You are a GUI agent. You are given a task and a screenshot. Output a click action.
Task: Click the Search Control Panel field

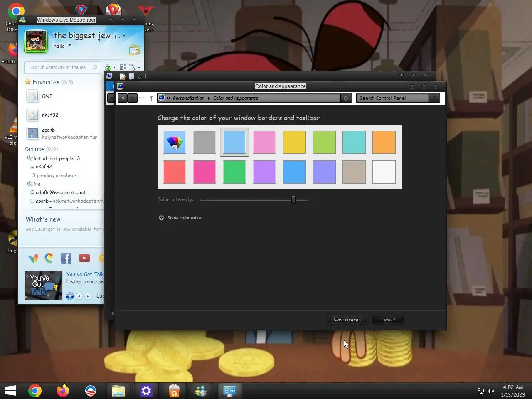click(x=393, y=98)
